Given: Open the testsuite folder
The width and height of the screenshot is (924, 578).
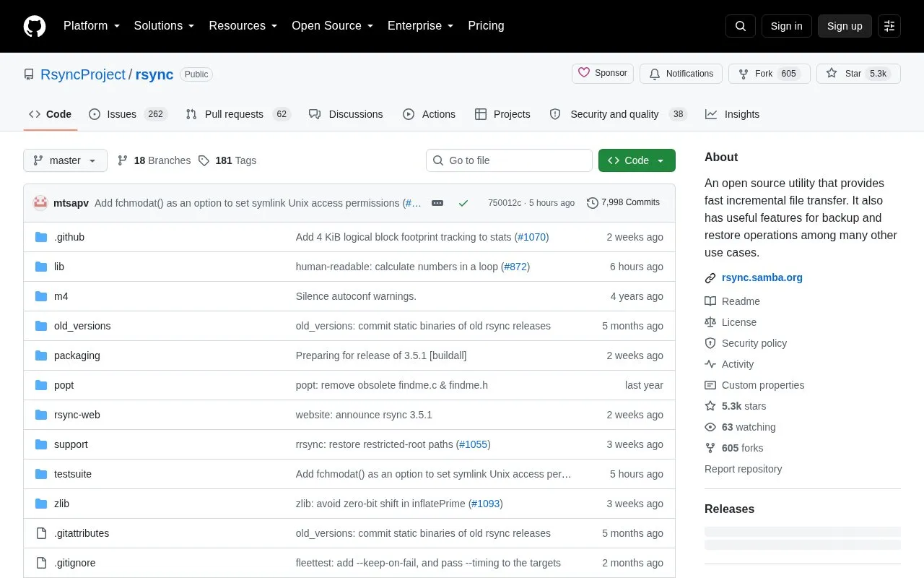Looking at the screenshot, I should pyautogui.click(x=73, y=474).
